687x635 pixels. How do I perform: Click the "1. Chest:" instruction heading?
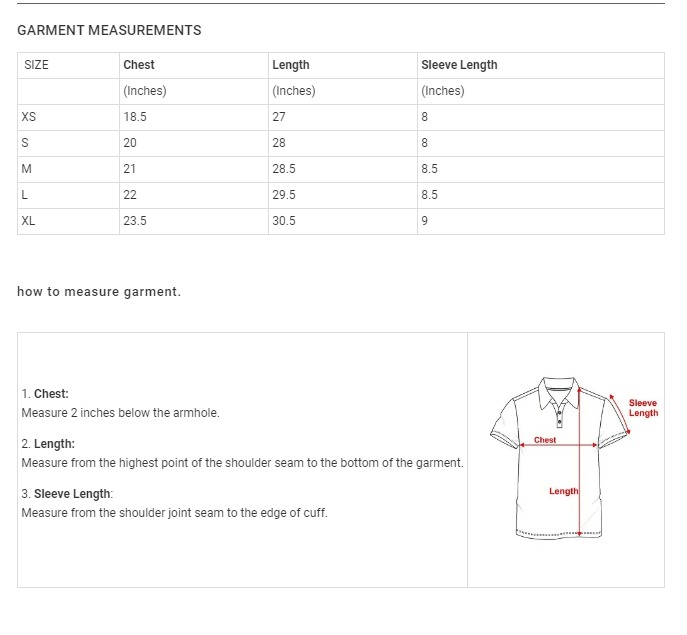pyautogui.click(x=45, y=394)
